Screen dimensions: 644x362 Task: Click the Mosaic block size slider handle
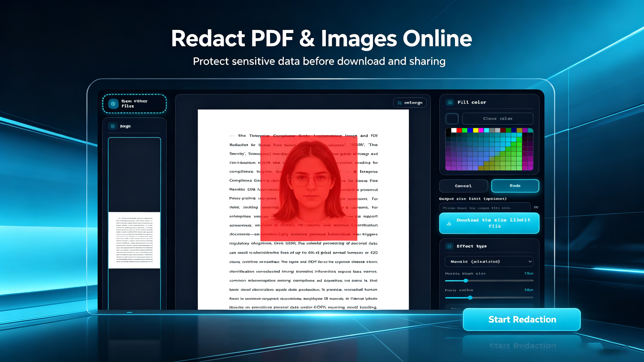pos(466,281)
